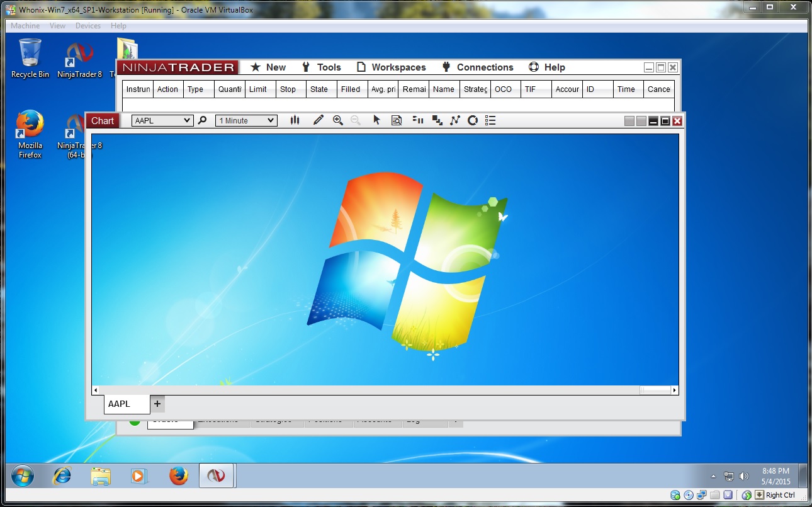Open VirtualBox Devices menu
Screen dimensions: 812x507
click(88, 26)
